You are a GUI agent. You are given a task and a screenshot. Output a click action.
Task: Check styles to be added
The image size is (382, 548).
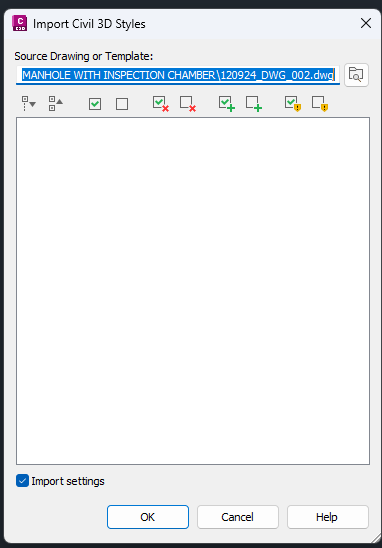pyautogui.click(x=227, y=104)
